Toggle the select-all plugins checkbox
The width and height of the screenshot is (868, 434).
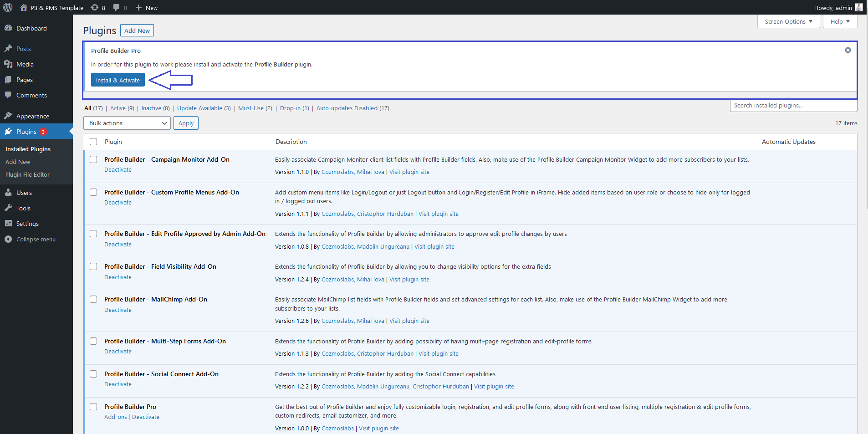click(93, 142)
